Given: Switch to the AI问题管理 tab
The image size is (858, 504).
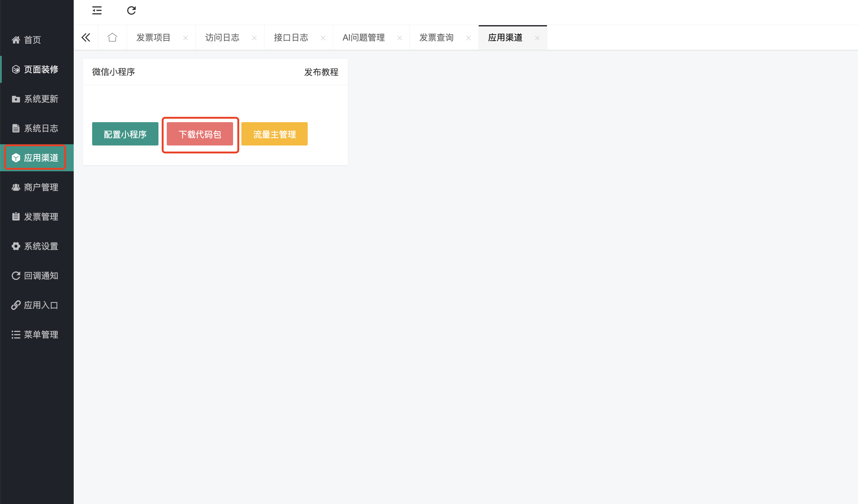Looking at the screenshot, I should tap(363, 37).
